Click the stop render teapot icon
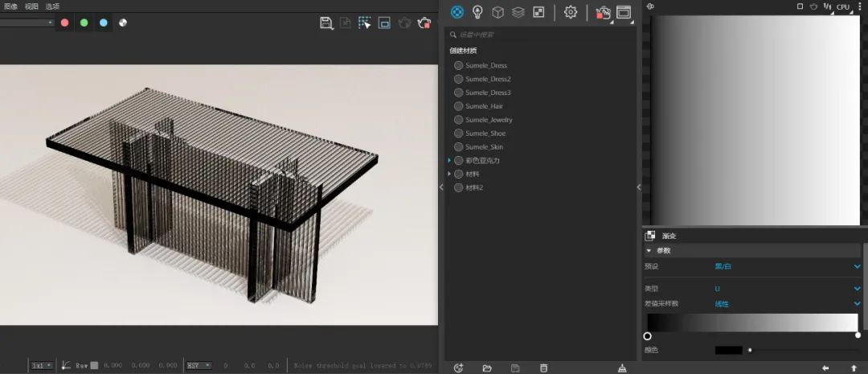The image size is (868, 374). [424, 23]
